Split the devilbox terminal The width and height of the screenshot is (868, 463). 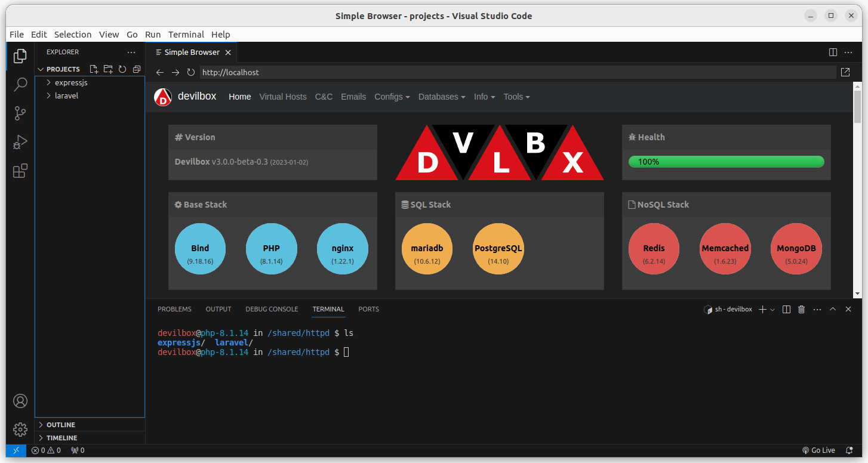(x=786, y=309)
